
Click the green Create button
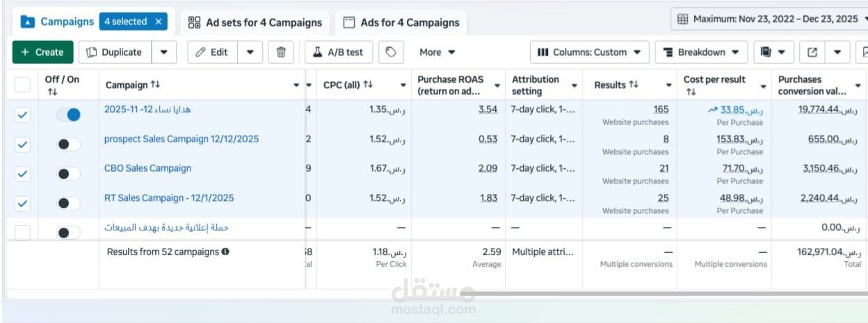(42, 52)
